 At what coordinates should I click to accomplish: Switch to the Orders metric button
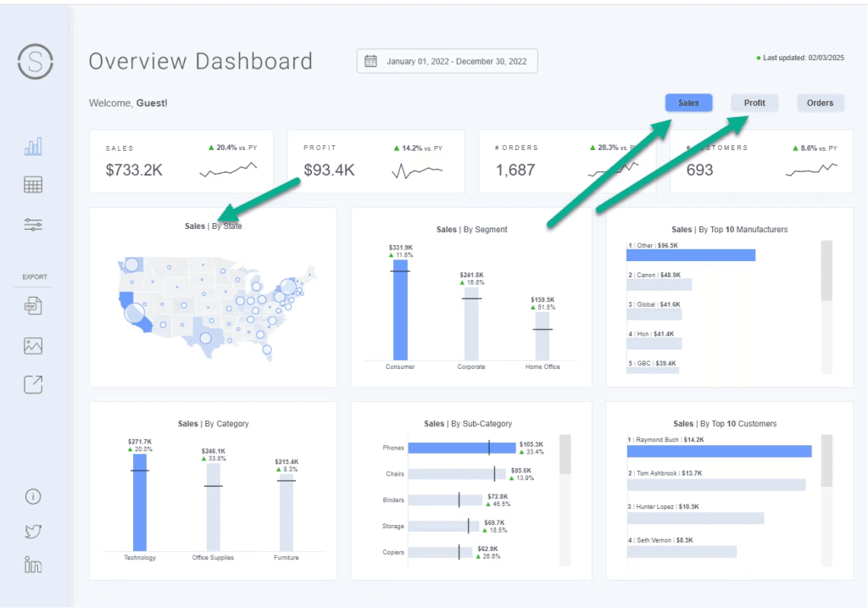[x=820, y=103]
